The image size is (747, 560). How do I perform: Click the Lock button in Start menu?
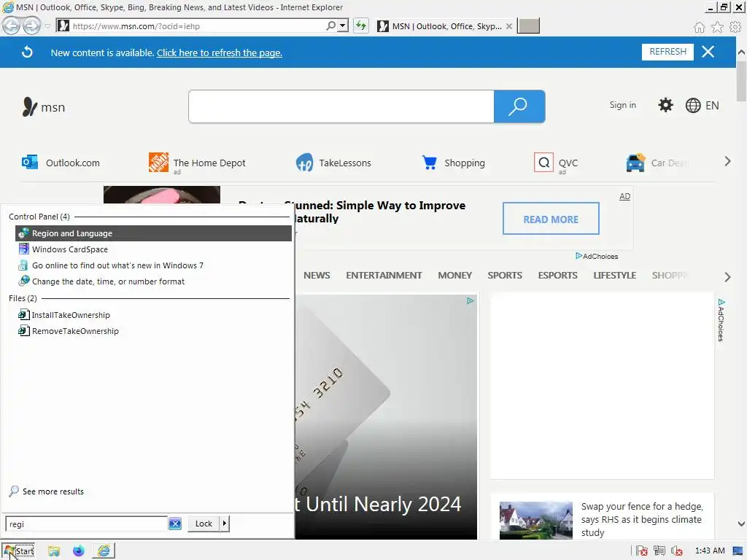coord(204,524)
